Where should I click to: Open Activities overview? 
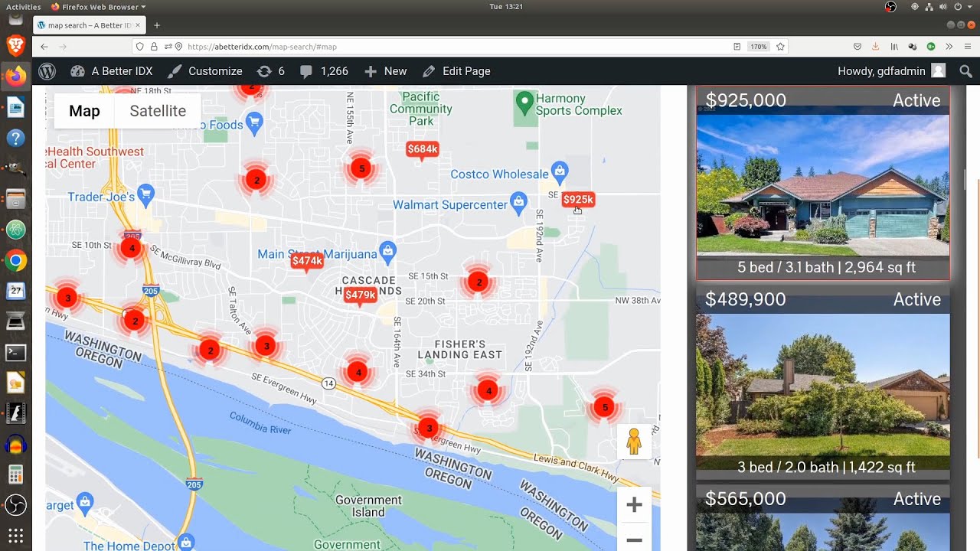(23, 7)
